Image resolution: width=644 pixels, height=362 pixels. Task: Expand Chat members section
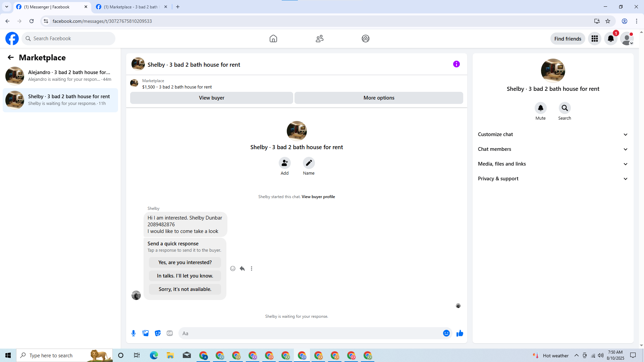click(553, 149)
